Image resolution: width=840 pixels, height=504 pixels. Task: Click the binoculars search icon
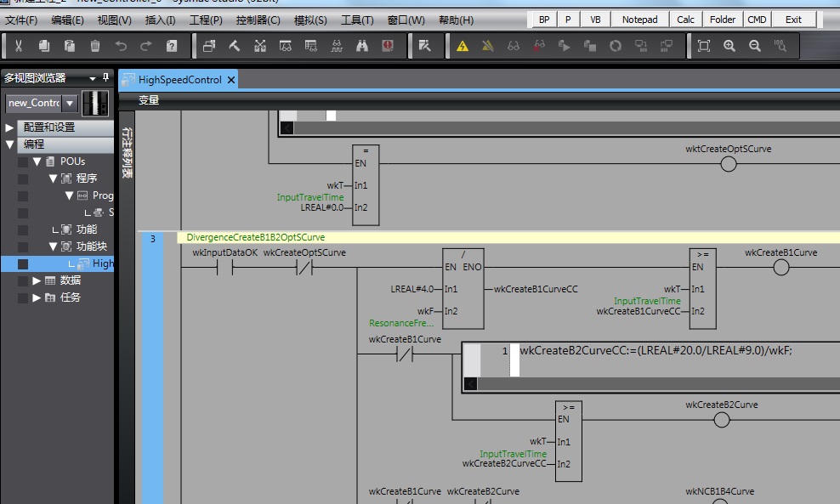(x=362, y=46)
